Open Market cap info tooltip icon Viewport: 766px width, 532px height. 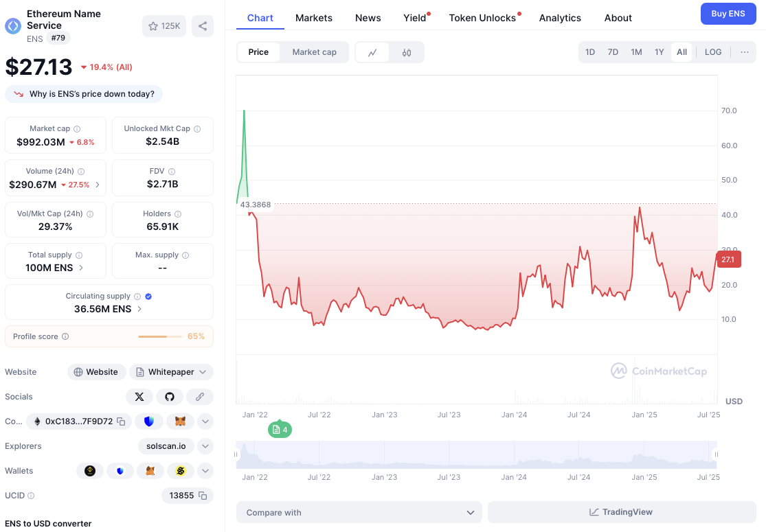(x=77, y=129)
